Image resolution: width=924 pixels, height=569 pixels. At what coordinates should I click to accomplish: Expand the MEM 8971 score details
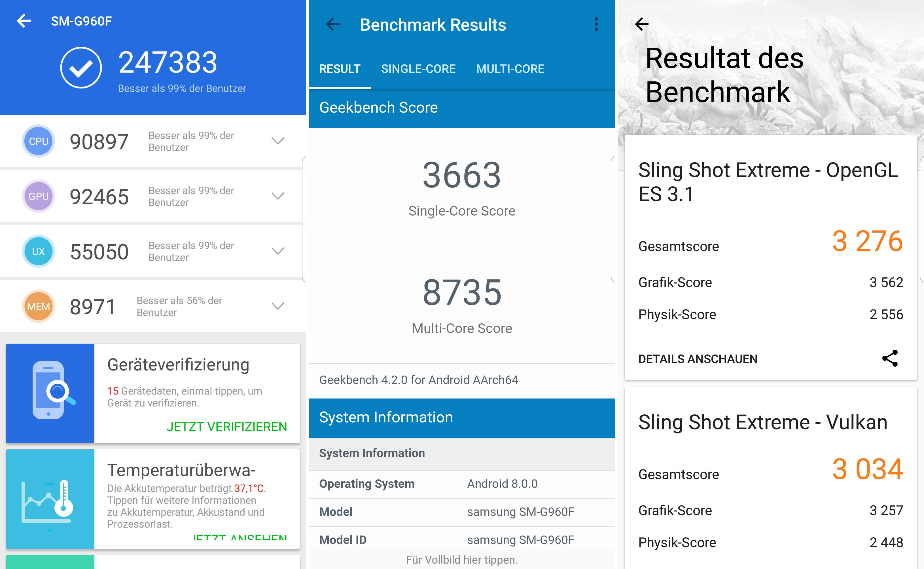click(x=278, y=306)
